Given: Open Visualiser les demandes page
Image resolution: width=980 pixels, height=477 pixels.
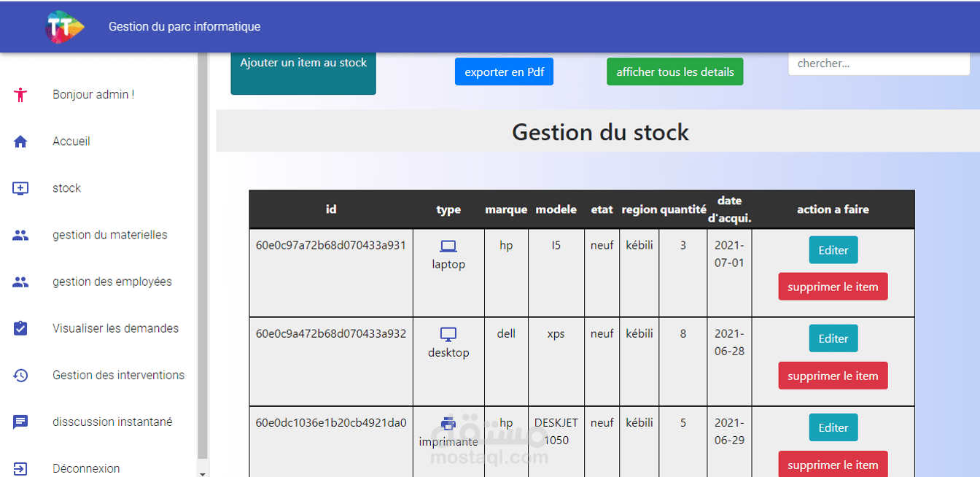Looking at the screenshot, I should coord(115,328).
